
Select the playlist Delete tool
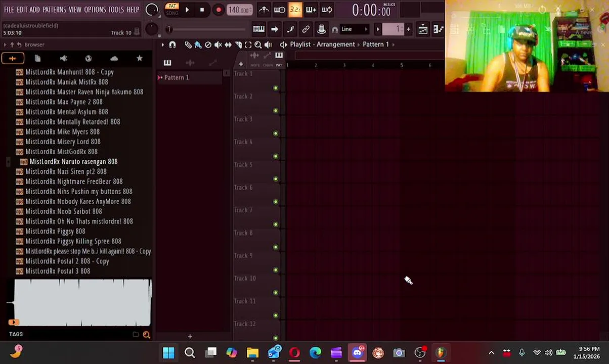click(x=208, y=44)
